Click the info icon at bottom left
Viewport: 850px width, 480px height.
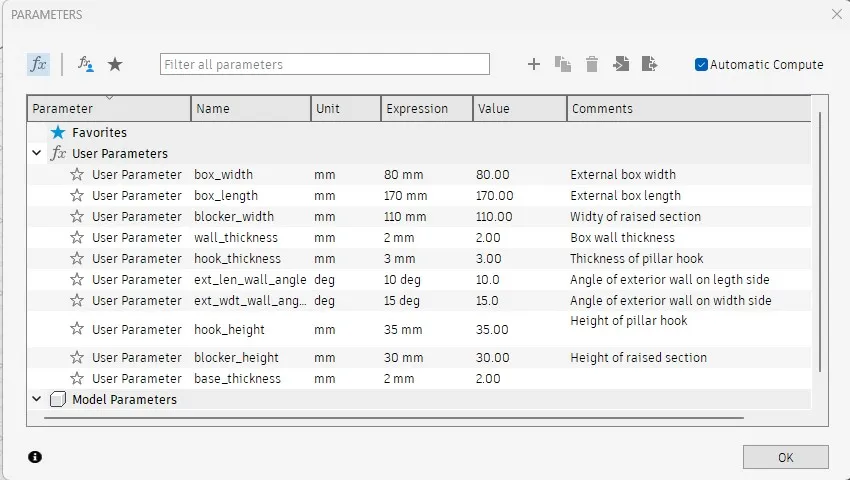click(x=35, y=457)
